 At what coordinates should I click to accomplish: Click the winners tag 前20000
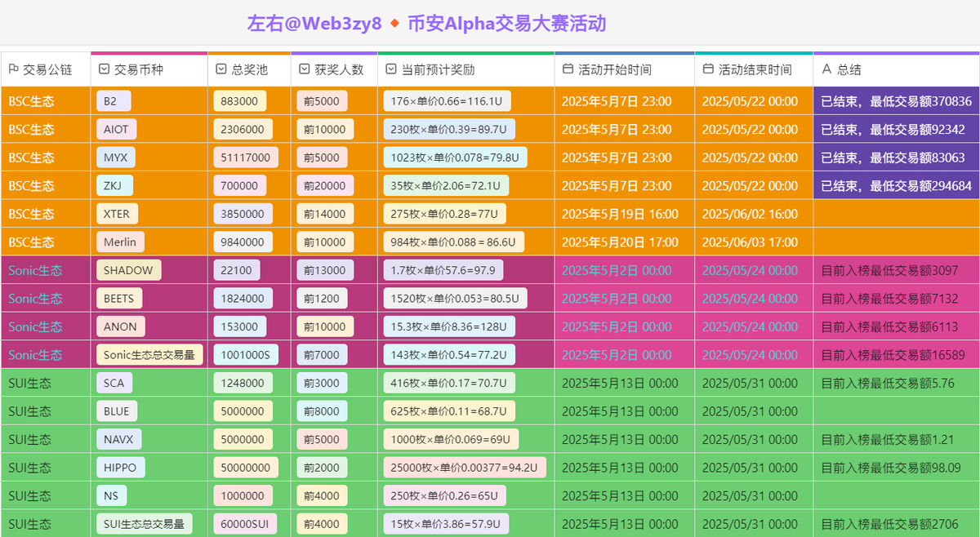325,186
